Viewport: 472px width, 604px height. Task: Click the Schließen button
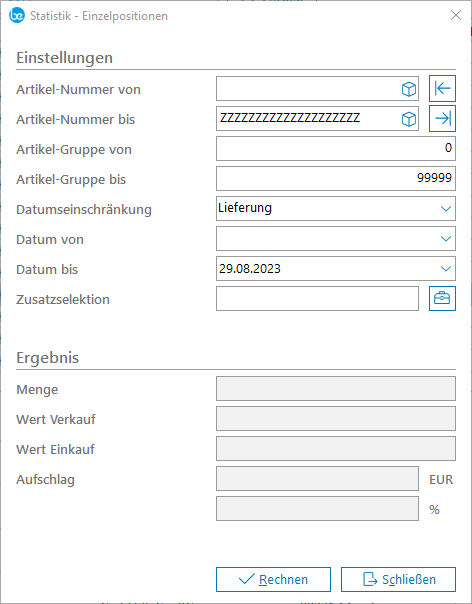pyautogui.click(x=398, y=579)
